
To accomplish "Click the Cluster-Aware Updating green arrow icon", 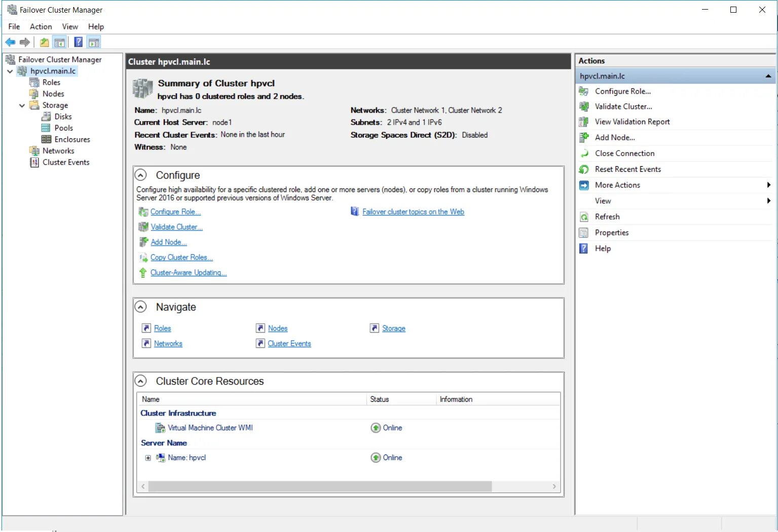I will point(143,273).
